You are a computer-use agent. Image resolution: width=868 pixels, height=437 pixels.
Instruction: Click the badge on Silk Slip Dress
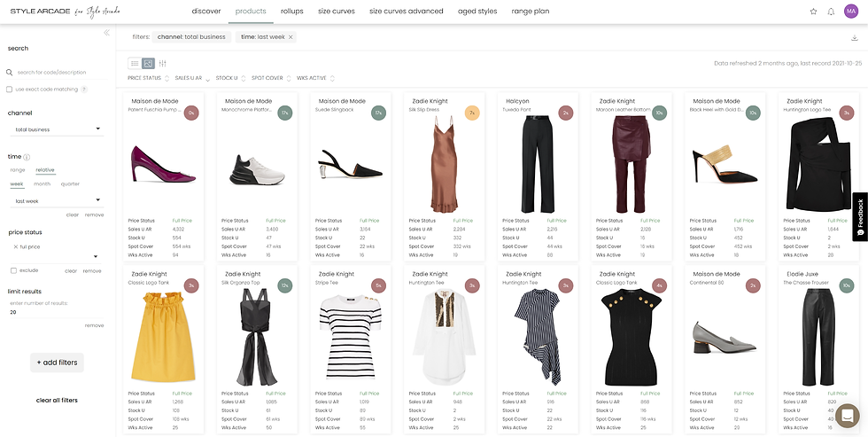tap(472, 113)
